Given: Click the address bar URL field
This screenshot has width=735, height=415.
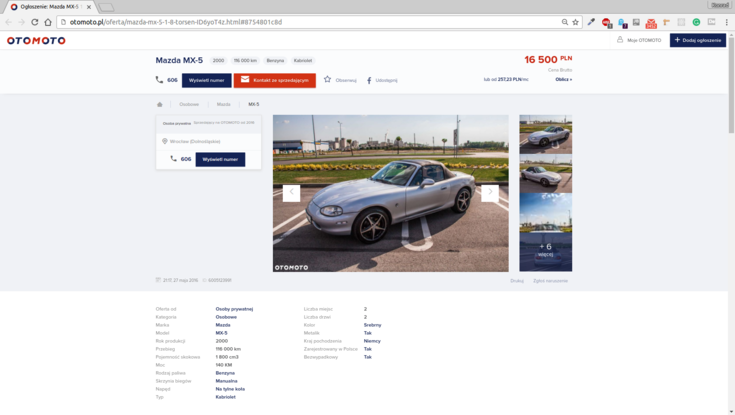Looking at the screenshot, I should (309, 22).
